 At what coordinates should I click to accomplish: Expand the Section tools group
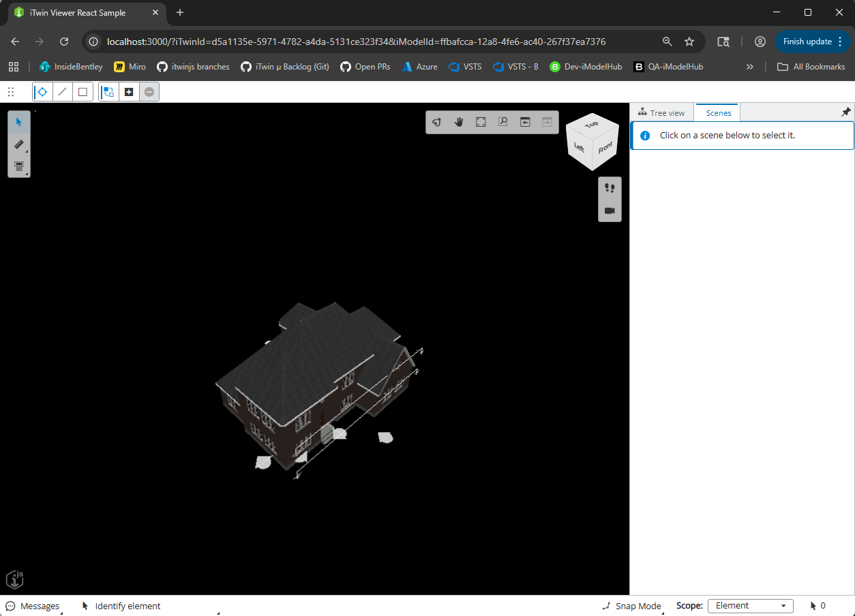pyautogui.click(x=19, y=166)
